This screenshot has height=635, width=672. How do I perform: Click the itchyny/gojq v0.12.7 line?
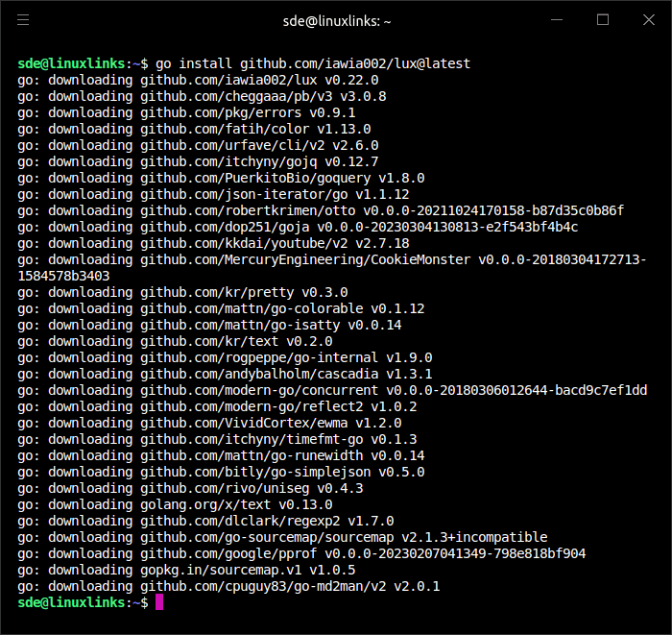pos(198,161)
